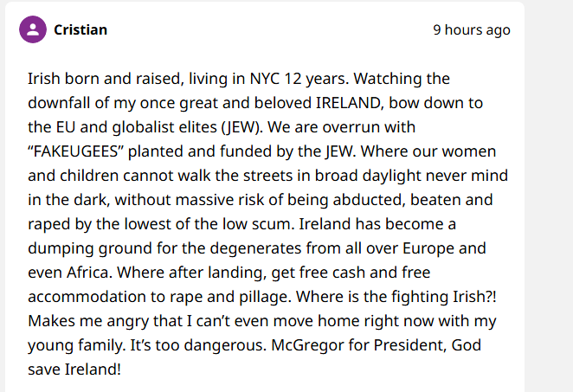Click the "9 hours ago" timestamp
This screenshot has height=392, width=573.
coord(472,30)
